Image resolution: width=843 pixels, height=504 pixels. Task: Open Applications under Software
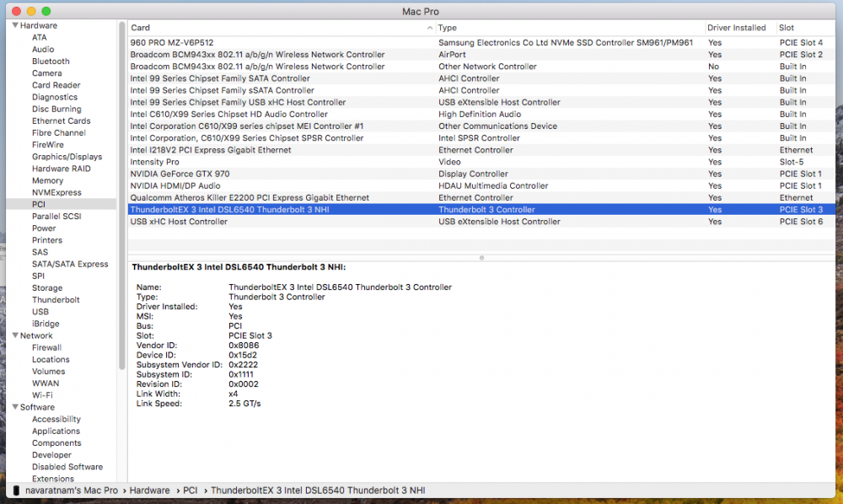pos(56,431)
